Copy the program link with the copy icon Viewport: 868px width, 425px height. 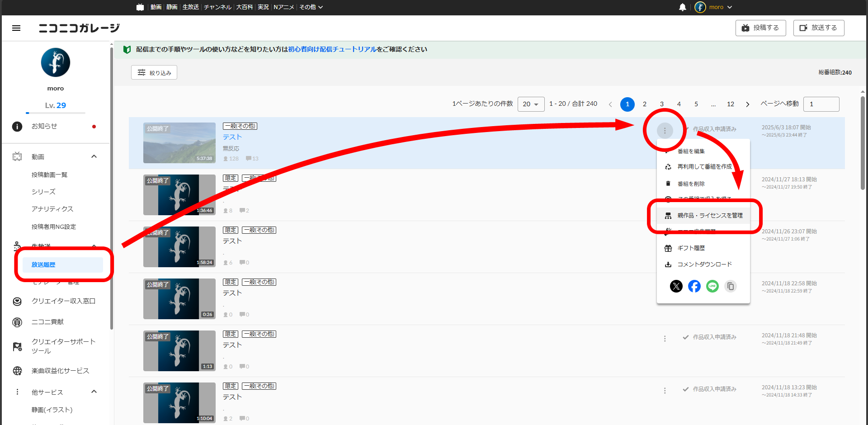(x=730, y=286)
